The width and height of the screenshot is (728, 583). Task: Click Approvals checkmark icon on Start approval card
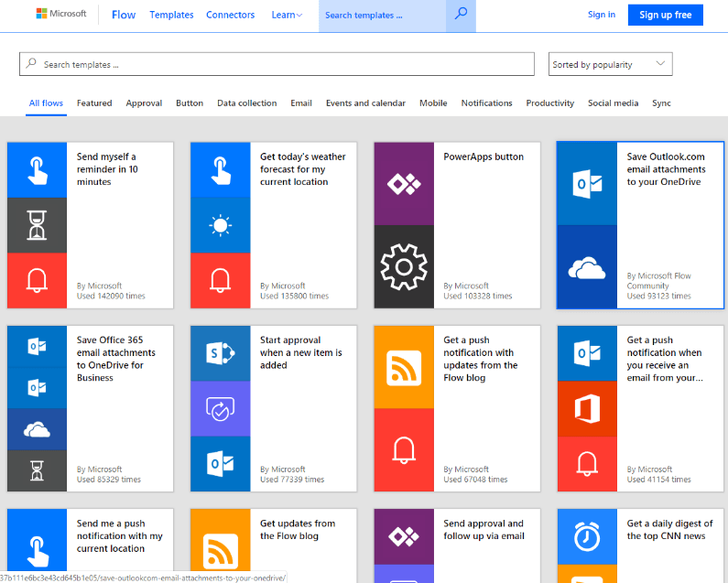point(221,409)
